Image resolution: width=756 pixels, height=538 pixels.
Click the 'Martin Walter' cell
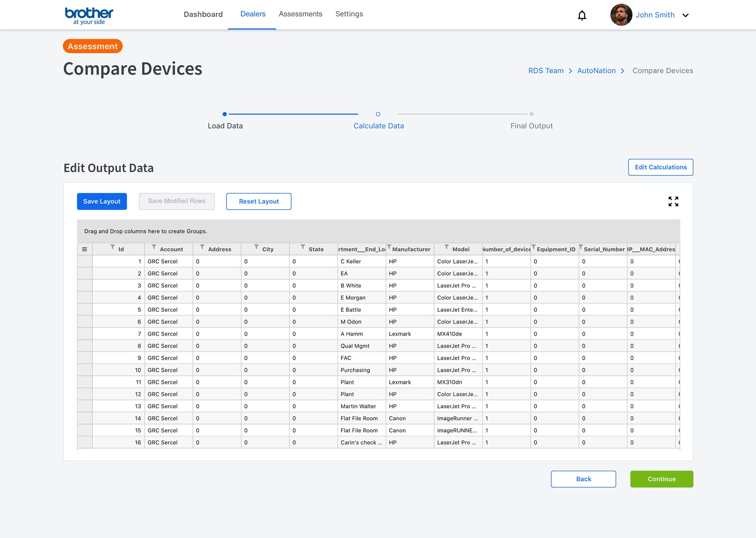[362, 406]
